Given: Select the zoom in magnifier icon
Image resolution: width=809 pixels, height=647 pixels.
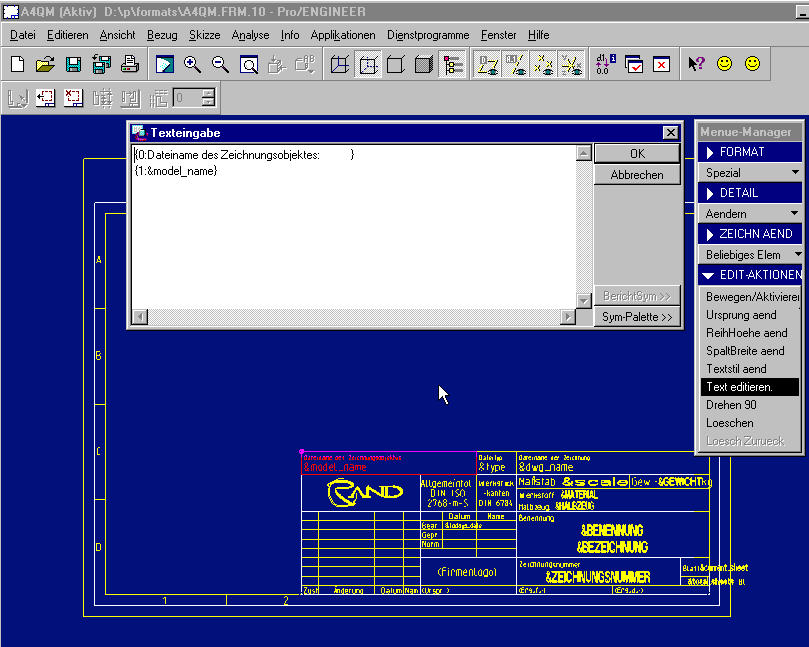Looking at the screenshot, I should pyautogui.click(x=192, y=64).
